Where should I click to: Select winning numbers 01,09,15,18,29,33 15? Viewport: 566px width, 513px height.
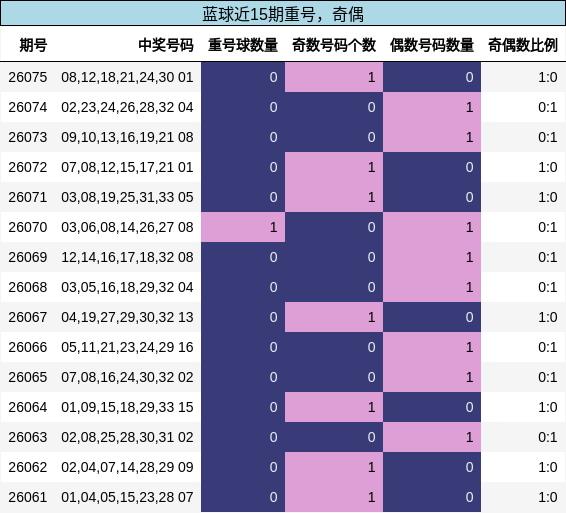point(127,407)
